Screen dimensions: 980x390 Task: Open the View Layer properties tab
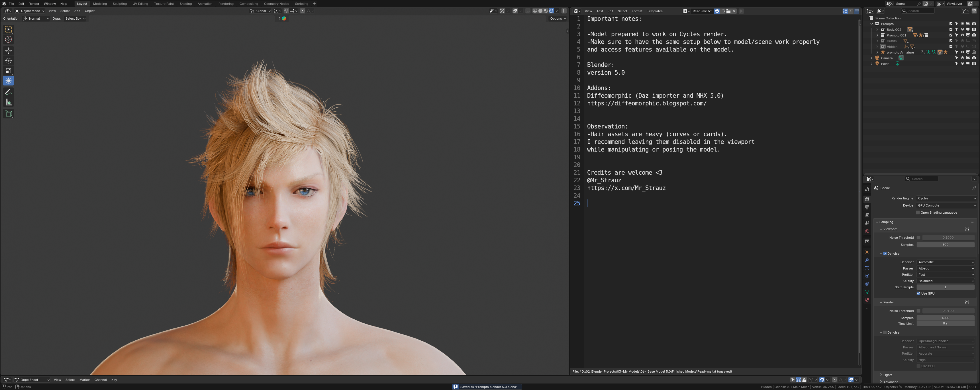[x=867, y=215]
